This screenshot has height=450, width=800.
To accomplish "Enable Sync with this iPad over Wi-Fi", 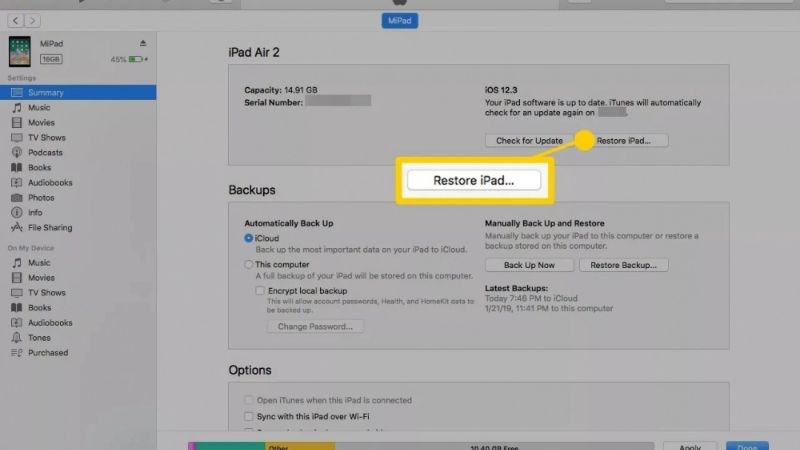I will tap(248, 416).
